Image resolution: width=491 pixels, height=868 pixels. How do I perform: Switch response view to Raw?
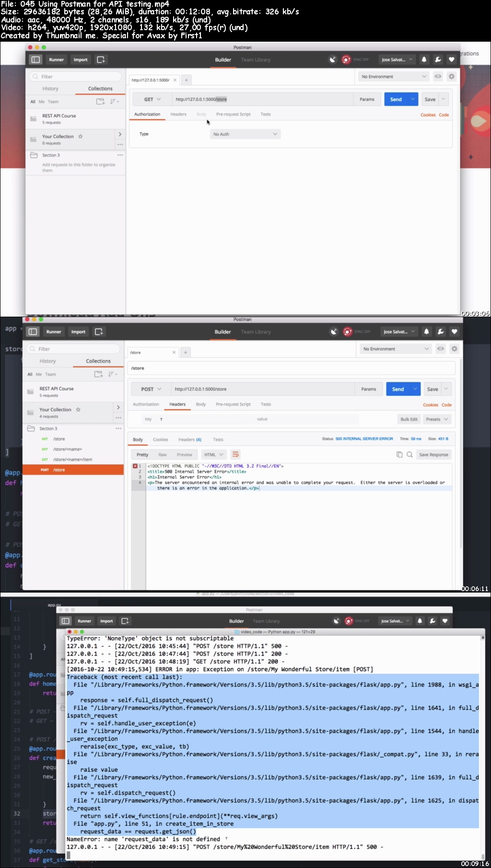click(163, 455)
